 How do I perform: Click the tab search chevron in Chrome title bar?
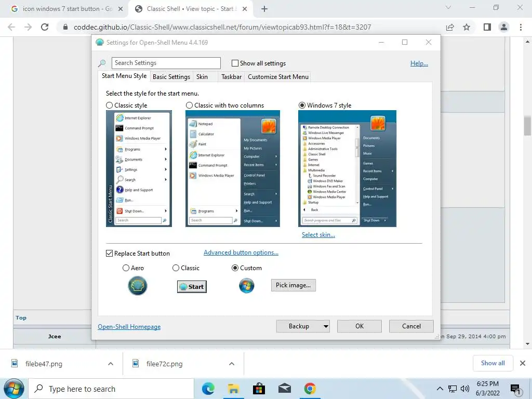(x=448, y=7)
